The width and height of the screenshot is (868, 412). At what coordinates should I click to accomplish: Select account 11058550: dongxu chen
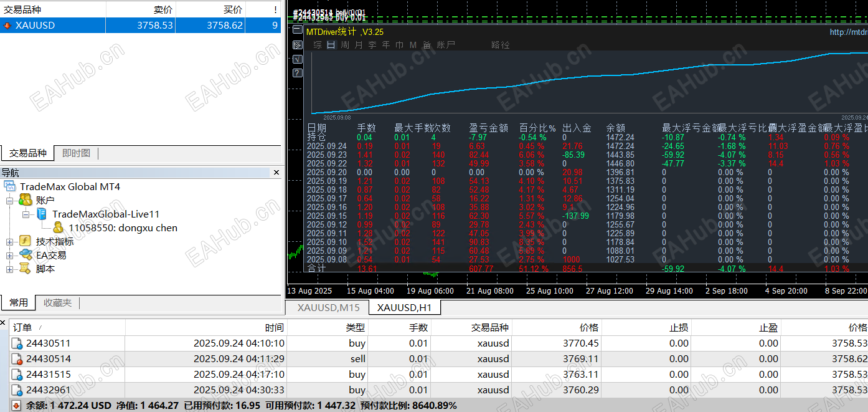point(123,228)
